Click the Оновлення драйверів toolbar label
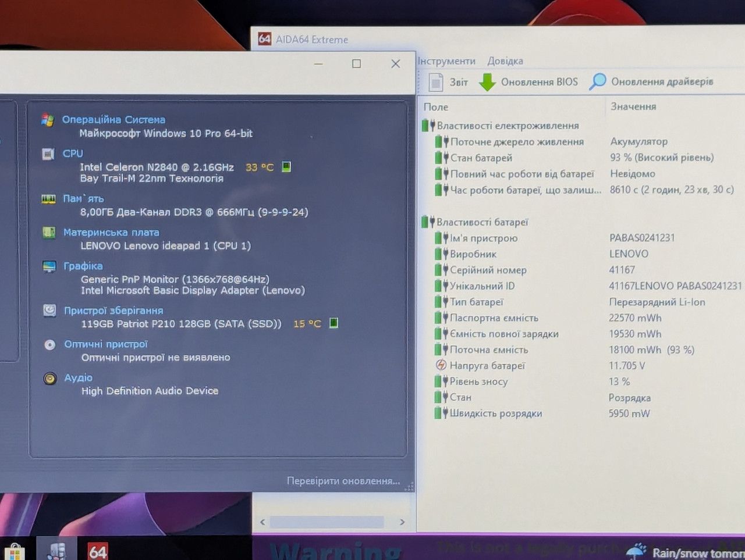Viewport: 745px width, 560px height. point(662,81)
